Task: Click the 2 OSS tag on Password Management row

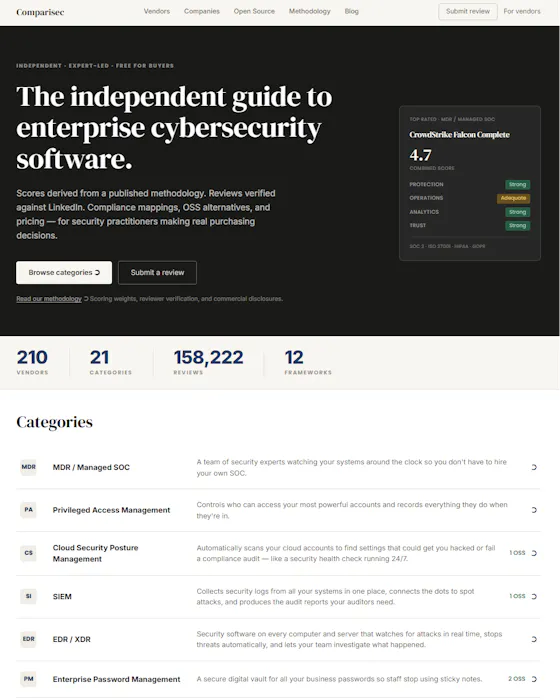Action: coord(517,679)
